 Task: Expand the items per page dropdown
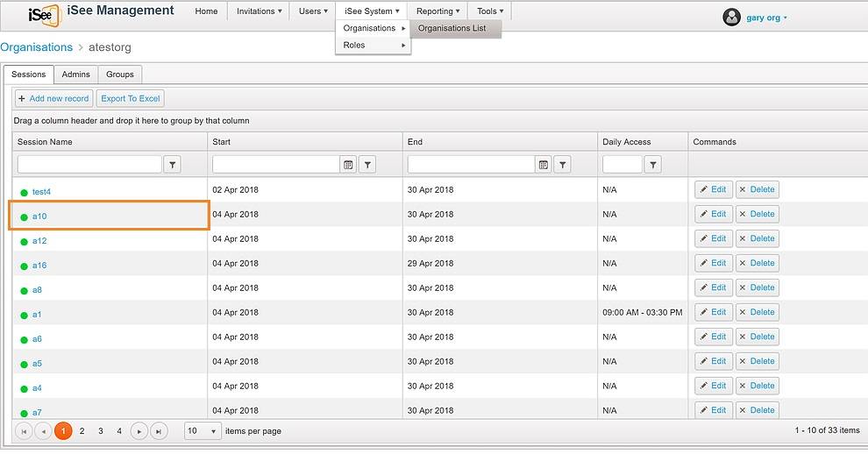click(x=203, y=430)
